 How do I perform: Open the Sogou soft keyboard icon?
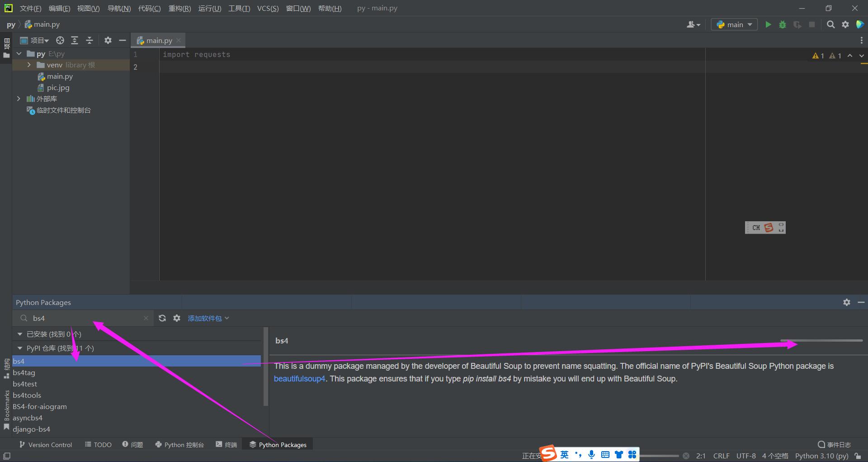[x=605, y=455]
